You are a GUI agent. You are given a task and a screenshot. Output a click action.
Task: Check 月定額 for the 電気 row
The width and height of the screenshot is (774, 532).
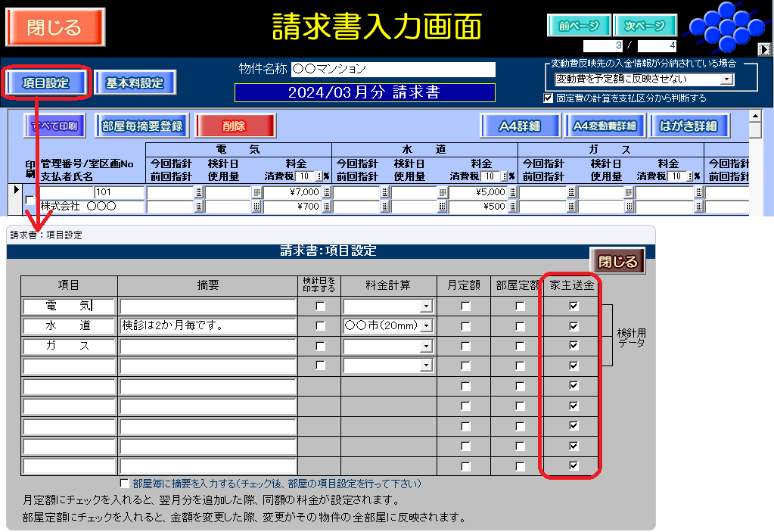465,306
